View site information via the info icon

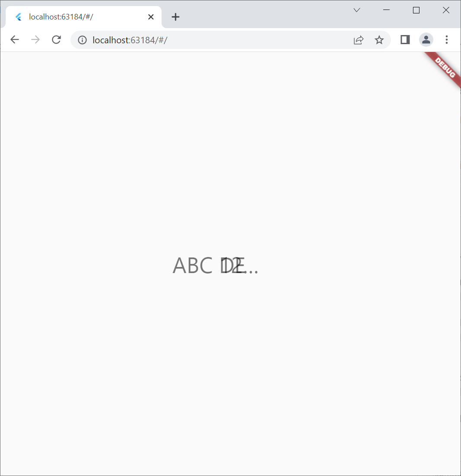[82, 39]
